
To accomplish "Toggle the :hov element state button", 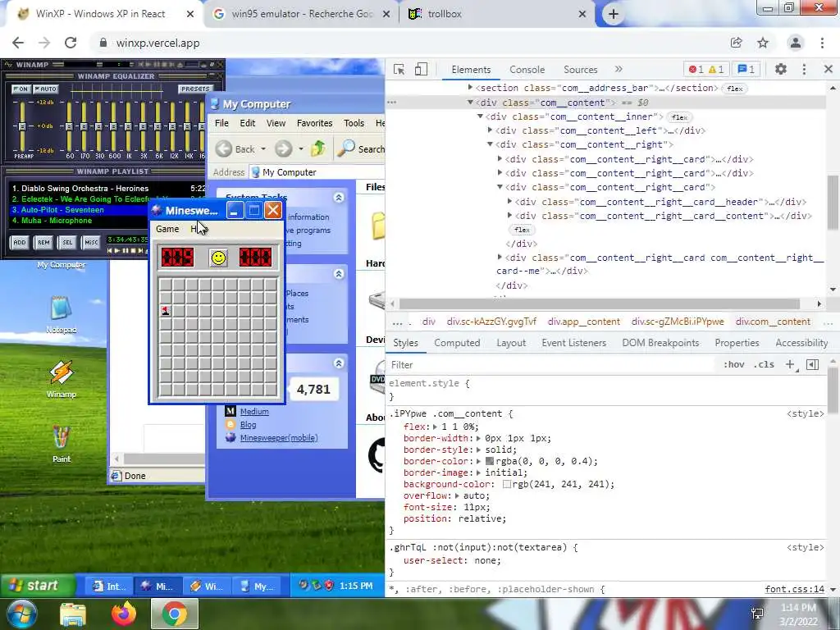I will click(734, 365).
